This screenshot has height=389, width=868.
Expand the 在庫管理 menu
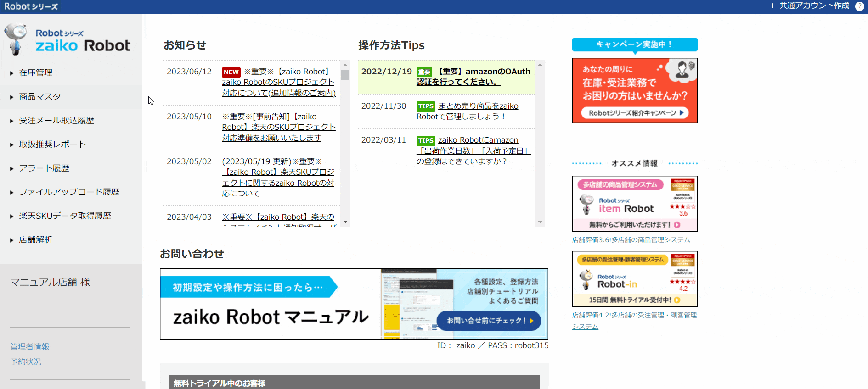pyautogui.click(x=71, y=73)
